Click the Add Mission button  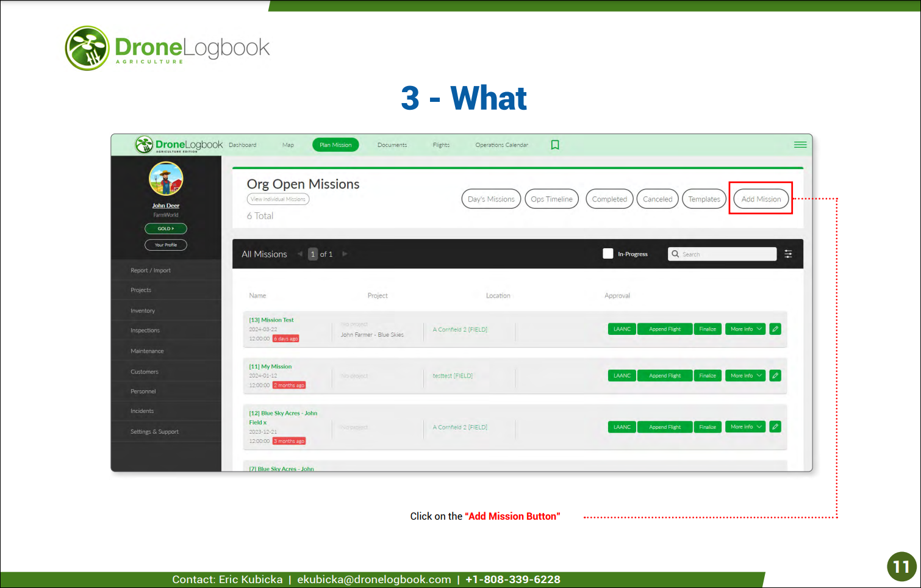pos(761,199)
